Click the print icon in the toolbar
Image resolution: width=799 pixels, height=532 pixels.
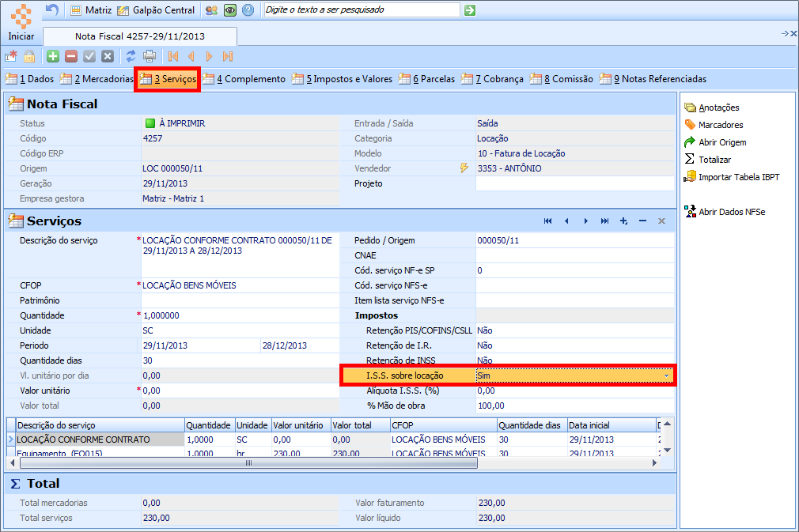point(149,56)
